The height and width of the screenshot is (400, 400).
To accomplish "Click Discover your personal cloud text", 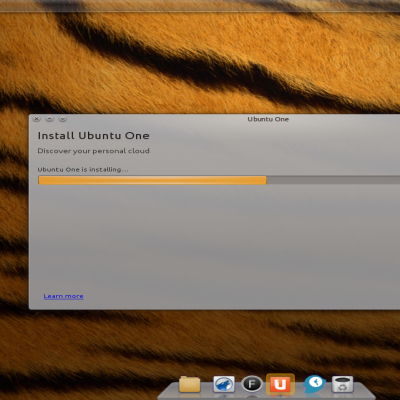I will coord(93,151).
